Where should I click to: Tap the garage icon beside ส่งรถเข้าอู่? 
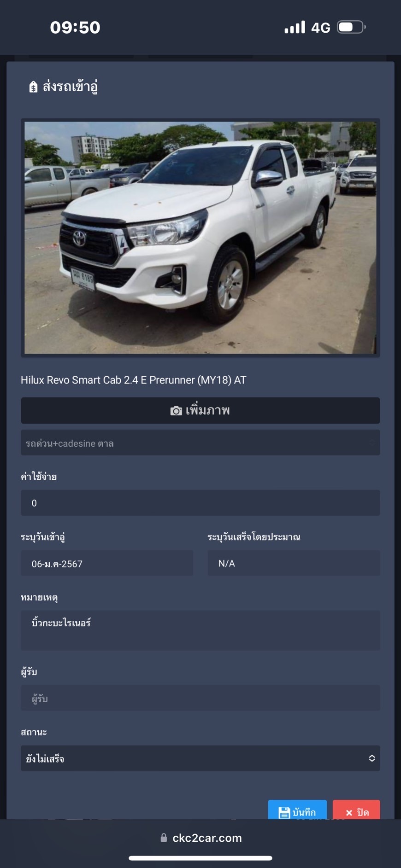click(x=33, y=87)
